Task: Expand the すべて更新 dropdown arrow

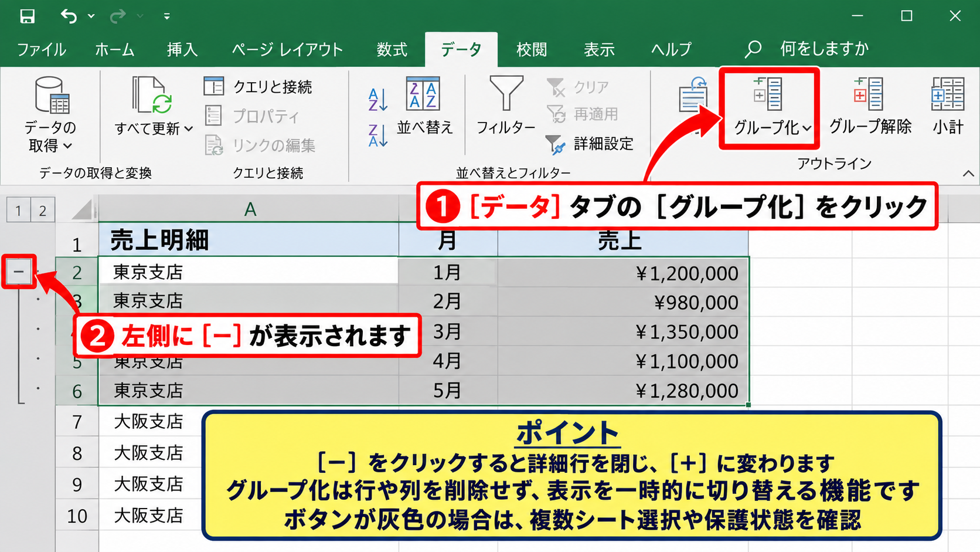Action: [189, 128]
